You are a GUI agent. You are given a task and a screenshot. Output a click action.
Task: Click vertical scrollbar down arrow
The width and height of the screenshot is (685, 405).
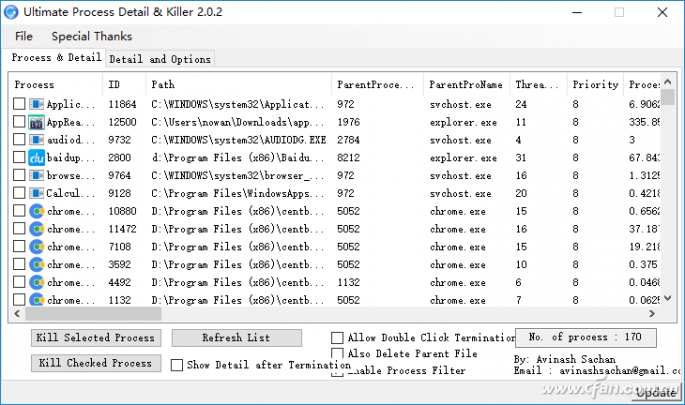[668, 298]
